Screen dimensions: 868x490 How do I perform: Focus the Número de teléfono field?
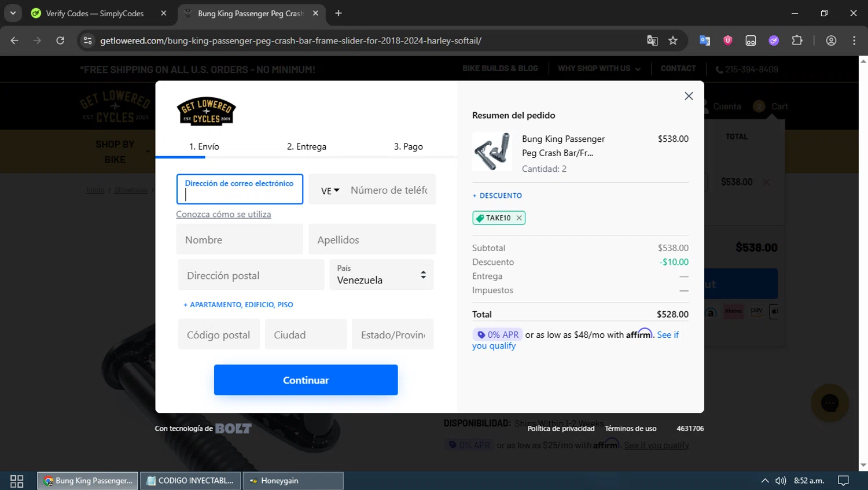coord(389,190)
